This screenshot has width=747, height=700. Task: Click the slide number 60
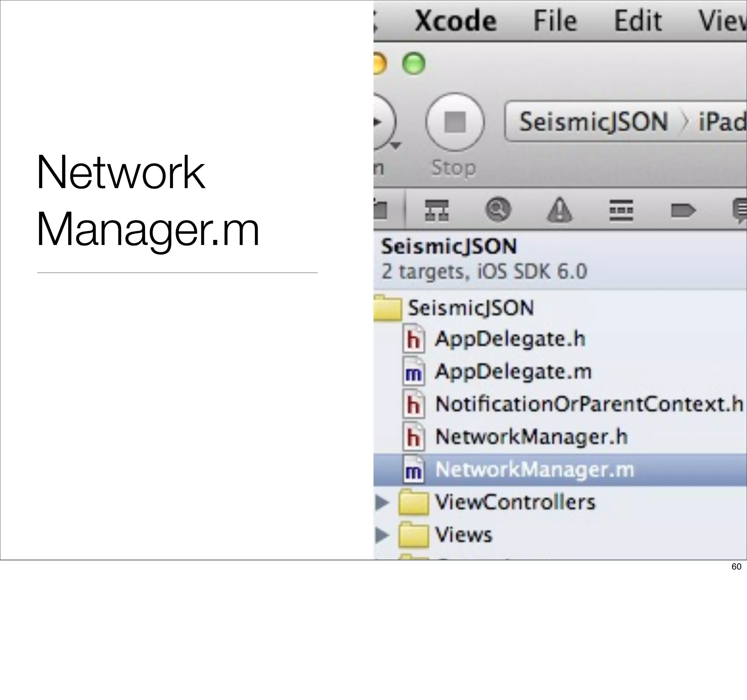[x=736, y=567]
